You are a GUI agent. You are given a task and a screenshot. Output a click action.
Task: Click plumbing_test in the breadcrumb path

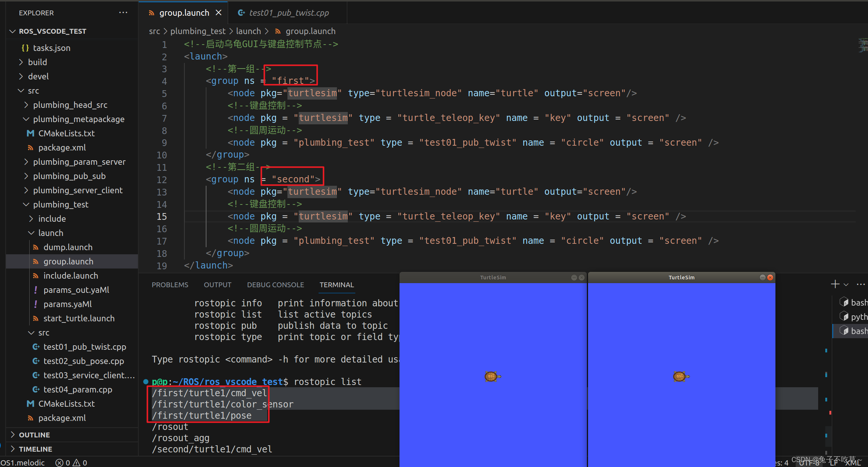(x=198, y=31)
